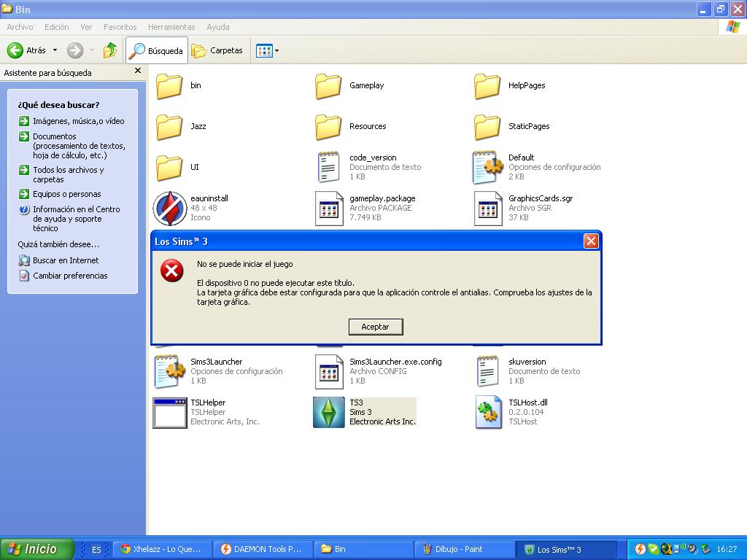Switch to Xhelazz Chrome taskbar window
747x560 pixels.
pyautogui.click(x=161, y=549)
